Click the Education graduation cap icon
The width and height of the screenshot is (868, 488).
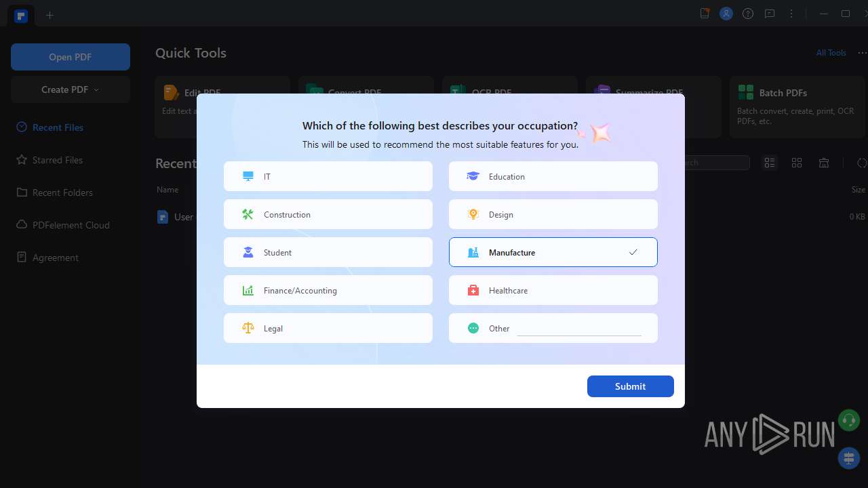pyautogui.click(x=473, y=176)
